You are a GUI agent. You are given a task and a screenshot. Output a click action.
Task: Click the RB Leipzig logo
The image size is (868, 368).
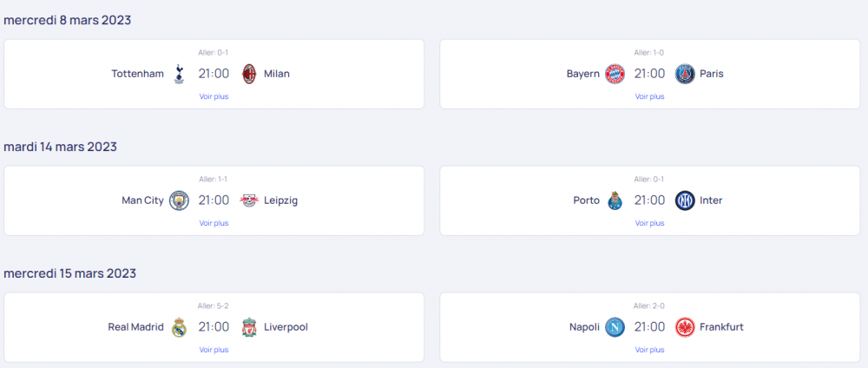(249, 200)
